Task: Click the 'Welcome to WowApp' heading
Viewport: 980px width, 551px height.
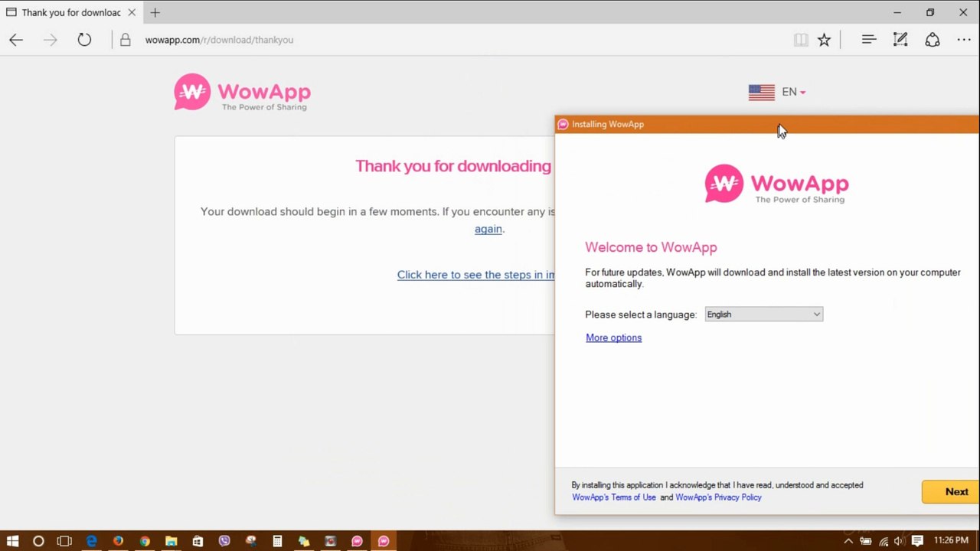Action: (x=651, y=247)
